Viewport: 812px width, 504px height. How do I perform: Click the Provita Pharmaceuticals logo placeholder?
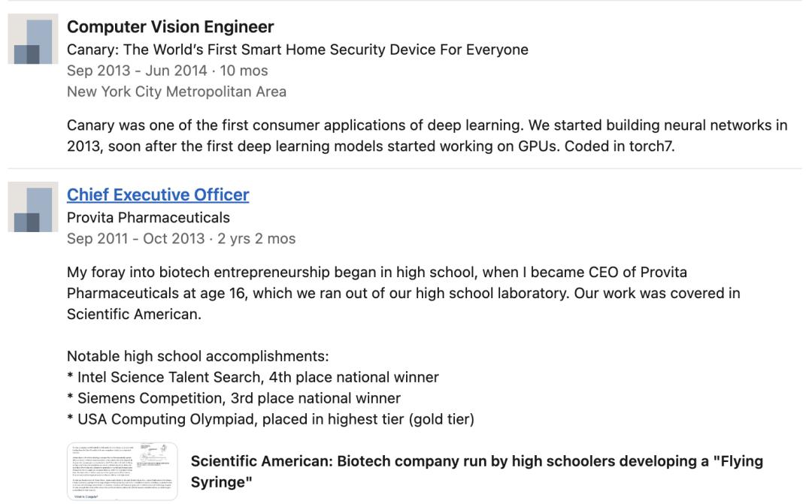(x=32, y=209)
